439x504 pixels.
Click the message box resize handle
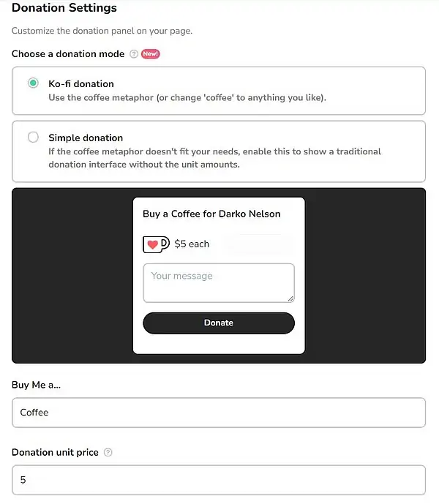pos(290,299)
